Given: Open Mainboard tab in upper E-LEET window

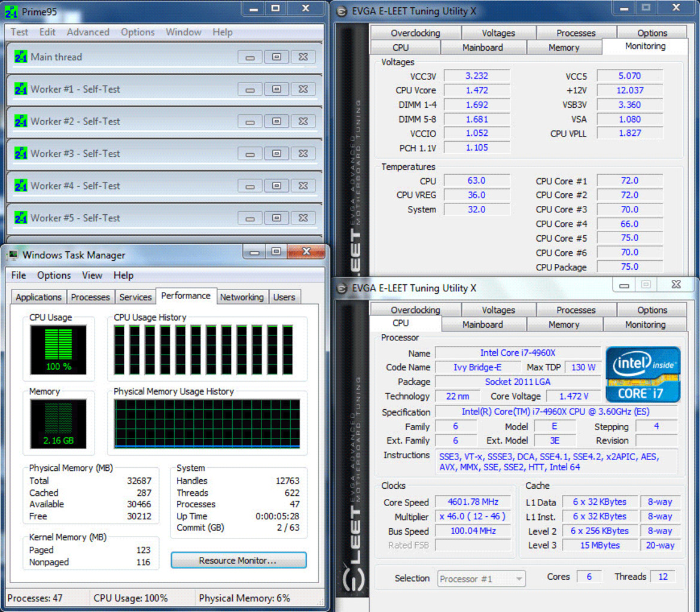Looking at the screenshot, I should point(482,47).
